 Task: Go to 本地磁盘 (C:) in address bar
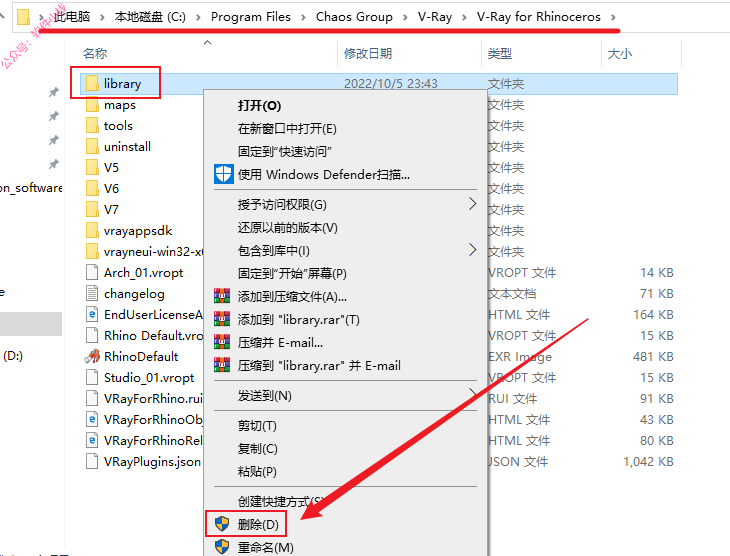[150, 17]
